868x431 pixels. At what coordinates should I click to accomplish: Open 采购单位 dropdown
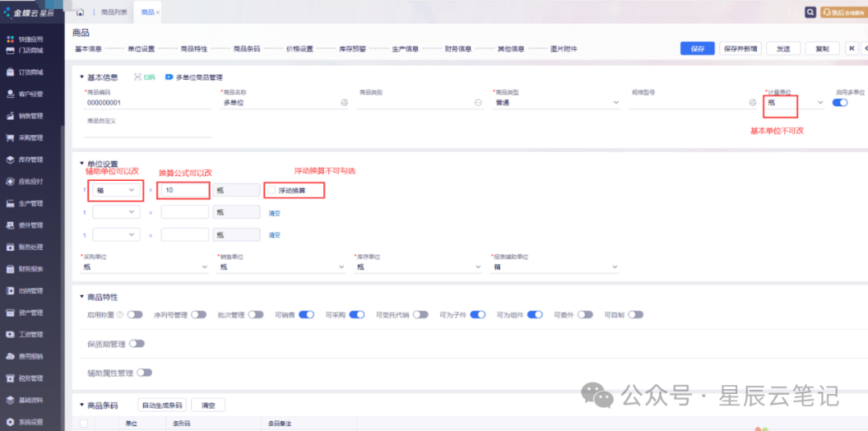[145, 267]
